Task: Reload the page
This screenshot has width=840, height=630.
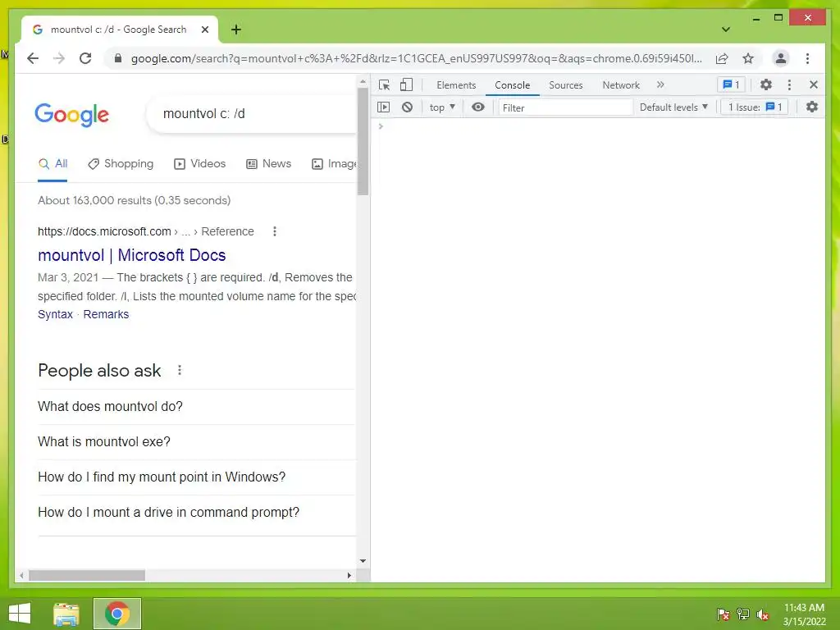Action: click(x=85, y=58)
